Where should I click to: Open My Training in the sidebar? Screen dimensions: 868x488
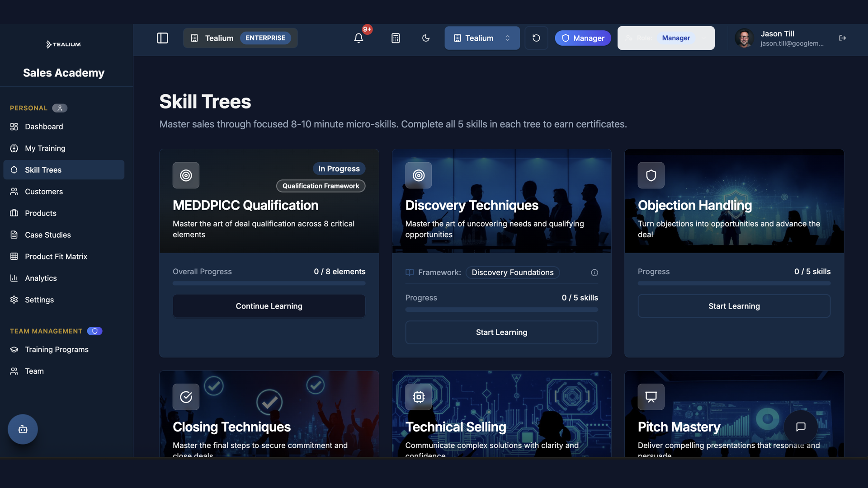[64, 148]
